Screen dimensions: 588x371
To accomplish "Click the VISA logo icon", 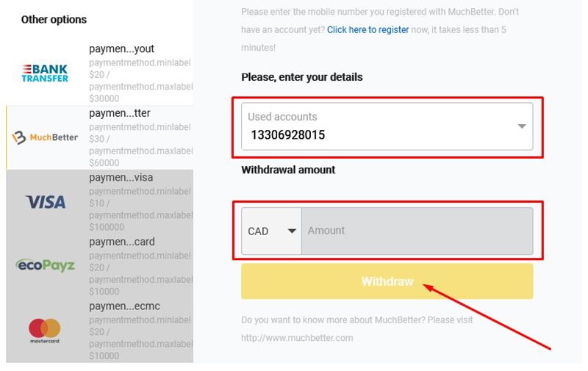I will pos(46,201).
